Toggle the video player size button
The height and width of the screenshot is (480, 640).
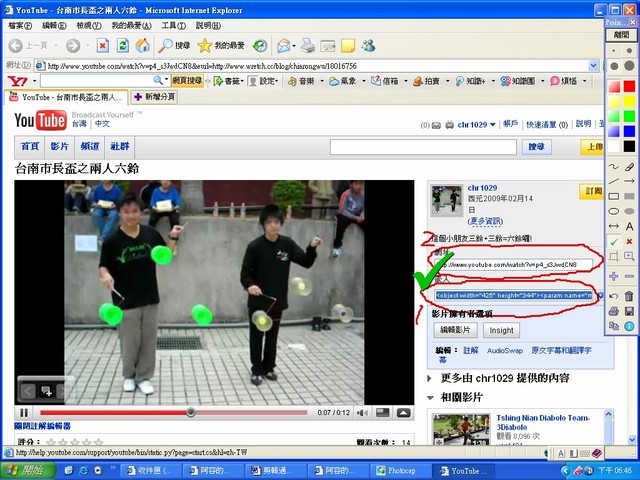[382, 413]
